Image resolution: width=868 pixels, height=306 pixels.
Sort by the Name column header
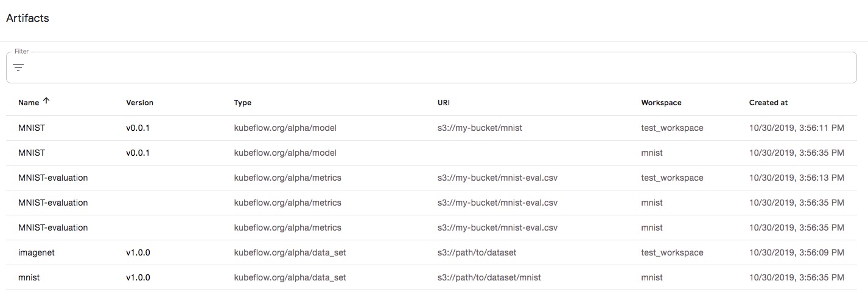(29, 102)
